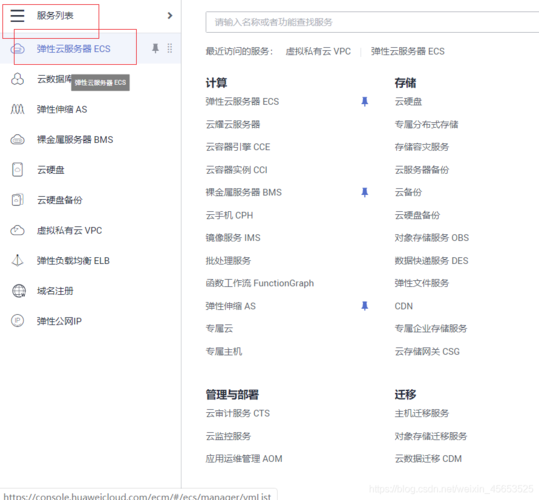Click the 云硬盘备份 backup icon in sidebar

click(x=18, y=200)
